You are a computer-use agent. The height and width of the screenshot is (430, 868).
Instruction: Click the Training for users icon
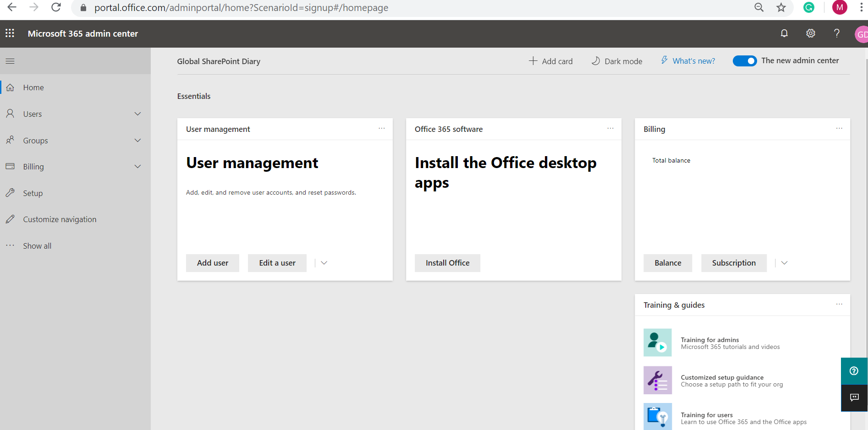pyautogui.click(x=658, y=416)
